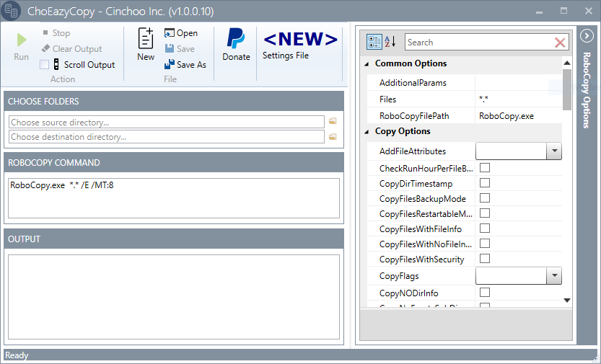Screen dimensions: 601x364
Task: Click the app icon in title bar
Action: pos(11,11)
